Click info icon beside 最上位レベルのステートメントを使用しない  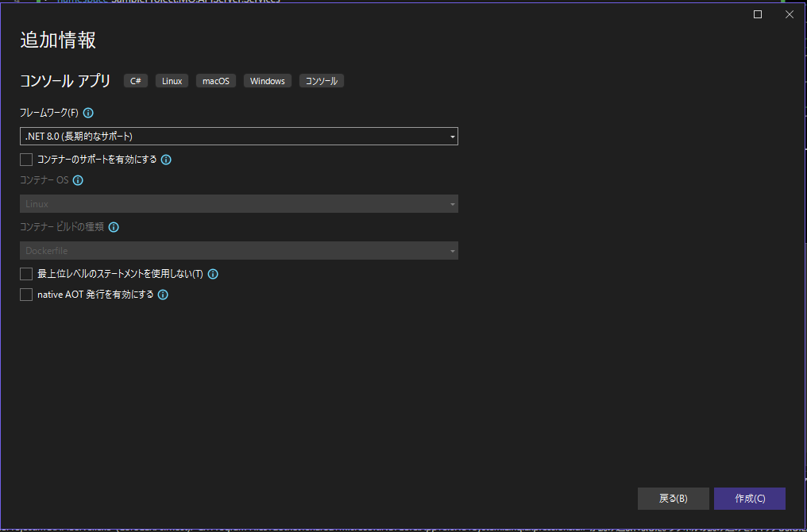213,274
